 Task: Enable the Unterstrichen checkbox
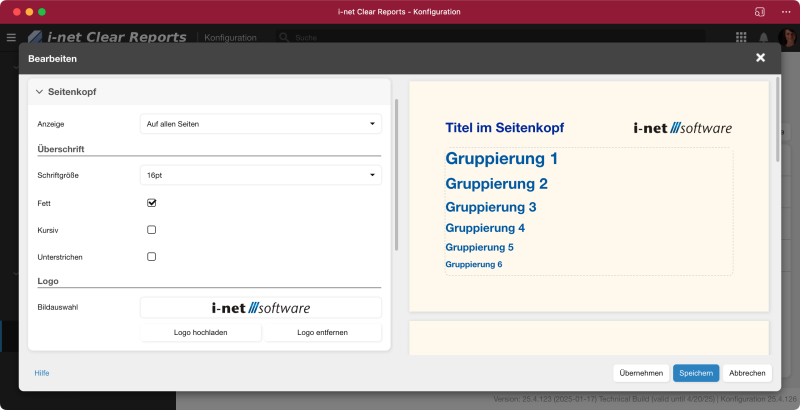[x=152, y=256]
